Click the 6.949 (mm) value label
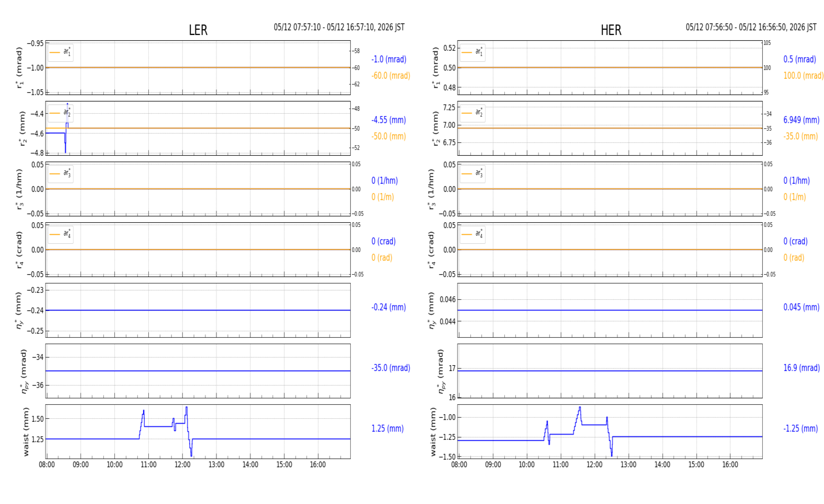This screenshot has width=824, height=504. click(x=801, y=120)
